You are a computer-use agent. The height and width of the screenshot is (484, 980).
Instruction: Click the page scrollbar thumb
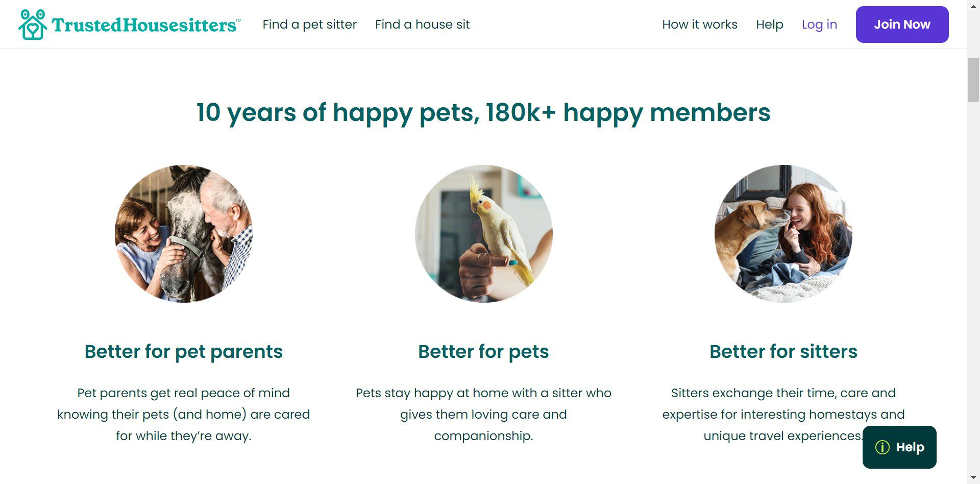[973, 80]
